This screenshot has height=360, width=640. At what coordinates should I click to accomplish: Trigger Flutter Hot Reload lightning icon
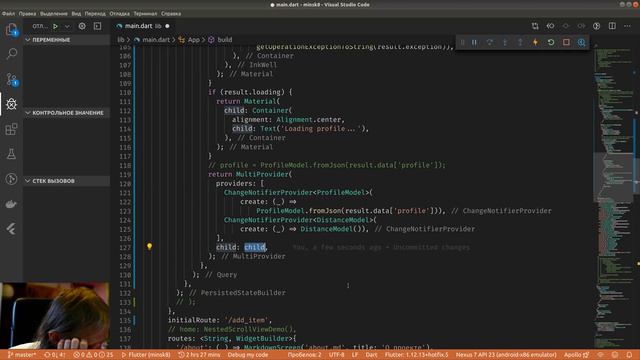click(535, 42)
